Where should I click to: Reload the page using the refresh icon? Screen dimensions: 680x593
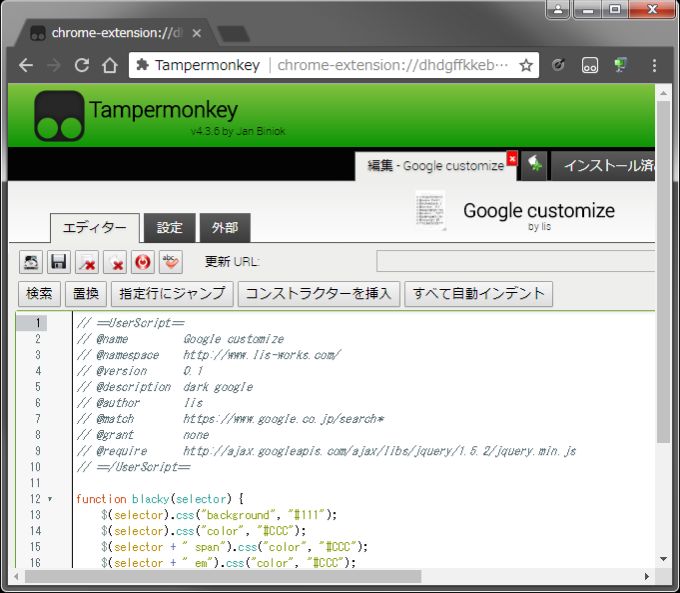82,66
